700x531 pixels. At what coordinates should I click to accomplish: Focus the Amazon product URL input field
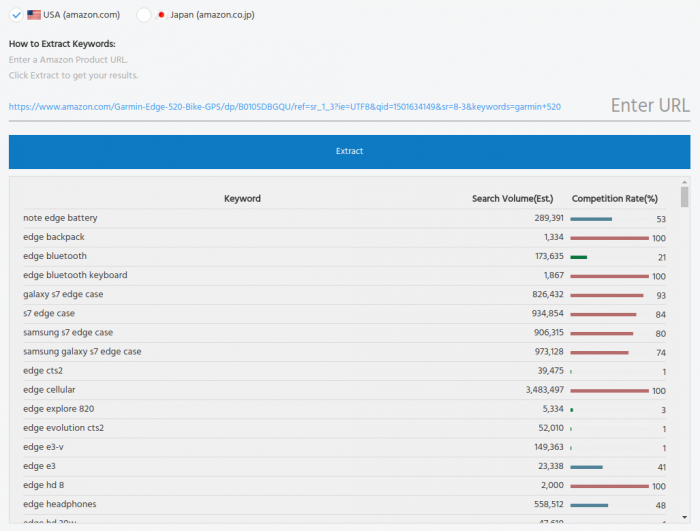click(x=300, y=106)
